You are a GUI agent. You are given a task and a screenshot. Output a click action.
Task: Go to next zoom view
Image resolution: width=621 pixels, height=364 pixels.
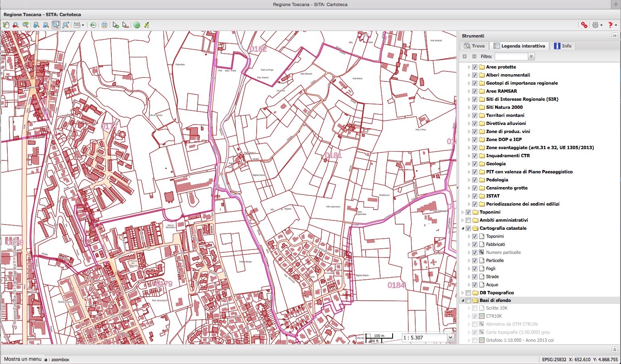pyautogui.click(x=25, y=25)
